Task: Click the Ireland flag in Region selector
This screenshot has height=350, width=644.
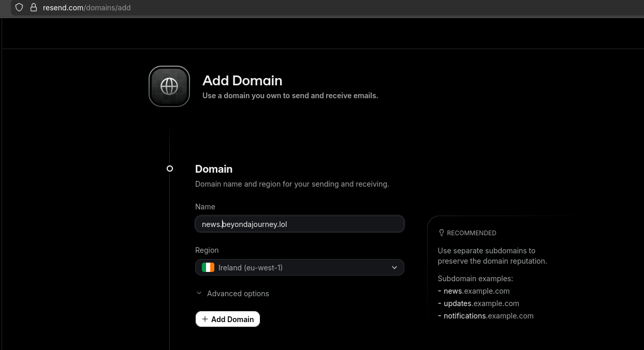Action: (x=208, y=267)
